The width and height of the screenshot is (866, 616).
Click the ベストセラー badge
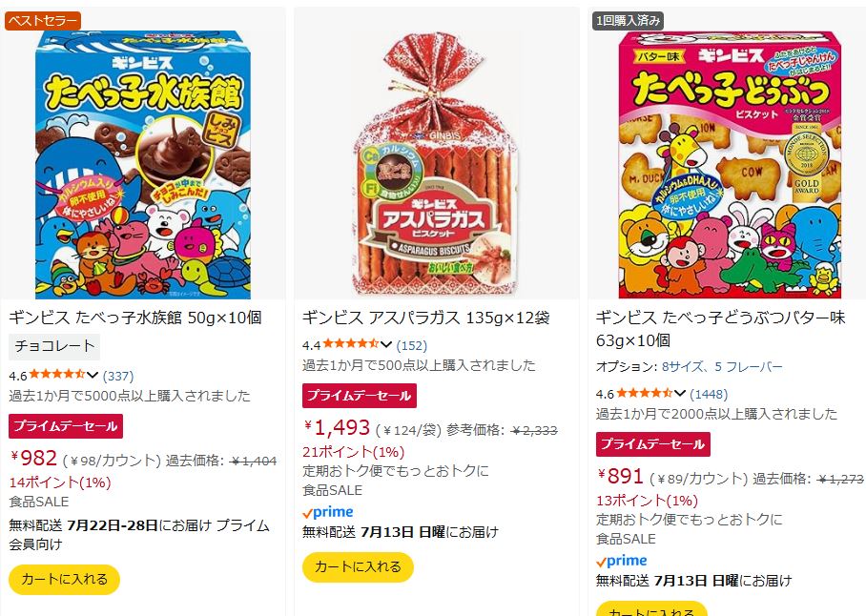click(43, 21)
